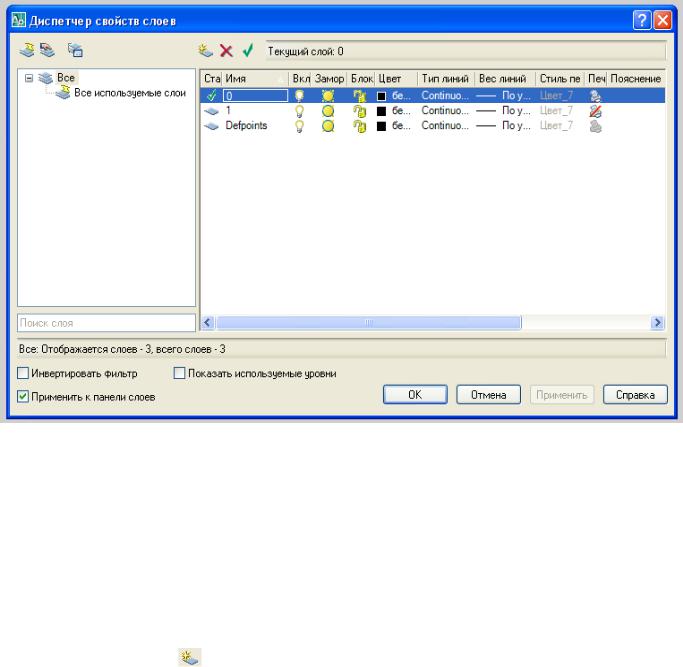Select the layer named 1
This screenshot has height=667, width=683.
point(228,111)
